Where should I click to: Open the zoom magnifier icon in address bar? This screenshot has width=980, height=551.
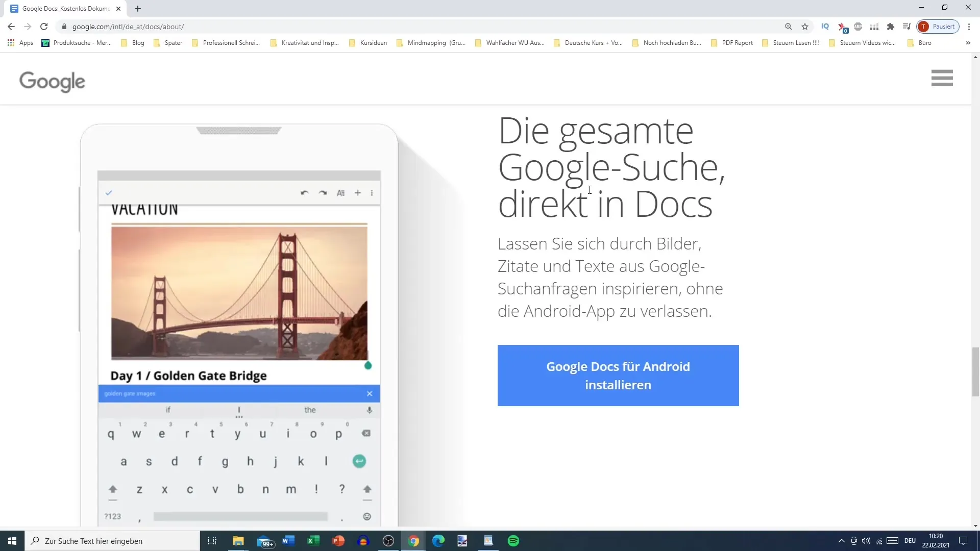pos(789,27)
